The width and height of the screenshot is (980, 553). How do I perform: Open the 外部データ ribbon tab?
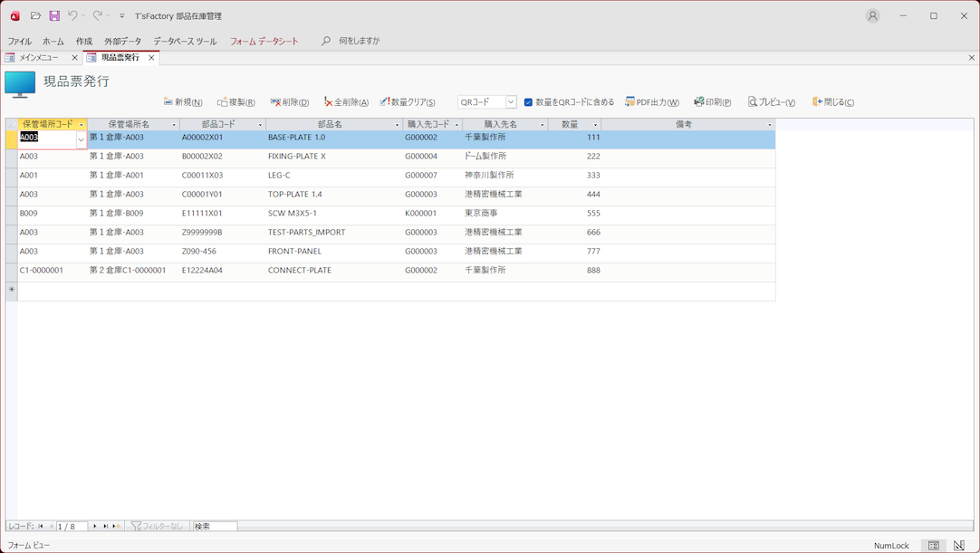pos(122,42)
